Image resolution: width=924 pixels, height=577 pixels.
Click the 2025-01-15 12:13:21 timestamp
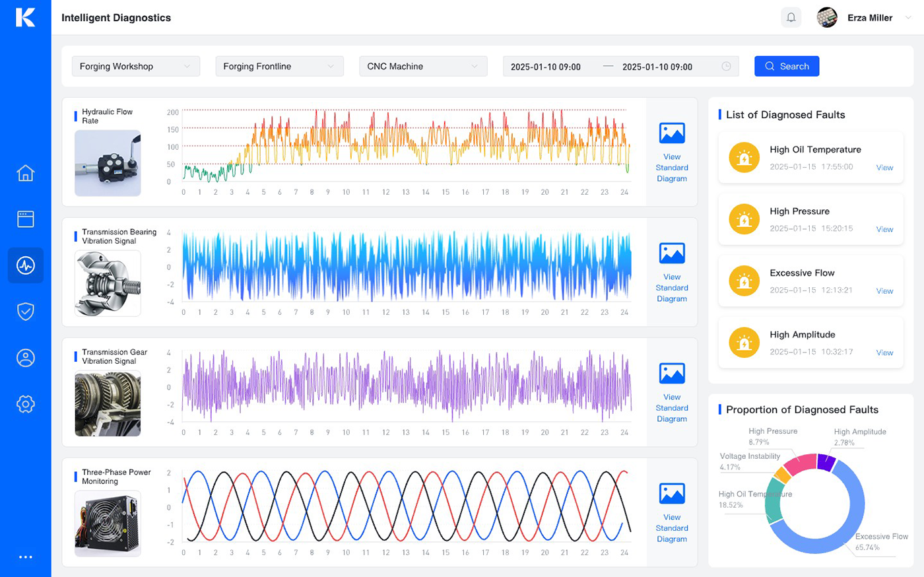pos(811,290)
